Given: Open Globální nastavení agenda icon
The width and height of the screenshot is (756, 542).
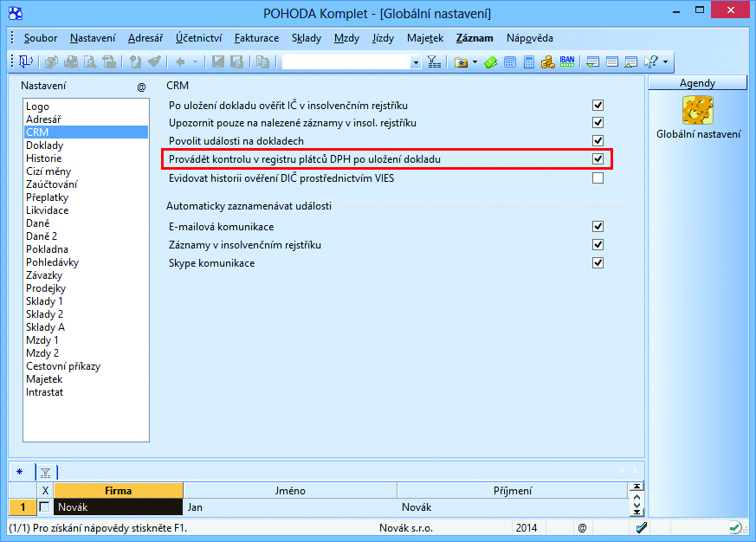Looking at the screenshot, I should click(x=698, y=111).
